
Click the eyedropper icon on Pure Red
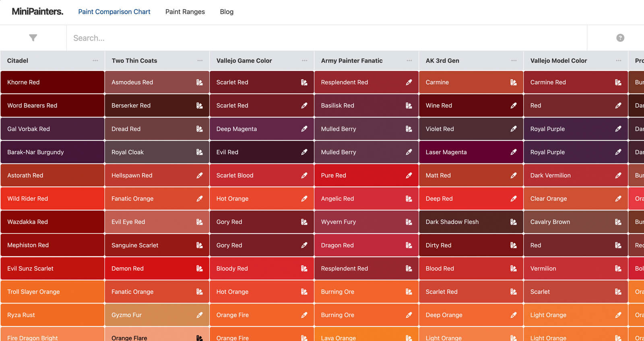point(409,176)
